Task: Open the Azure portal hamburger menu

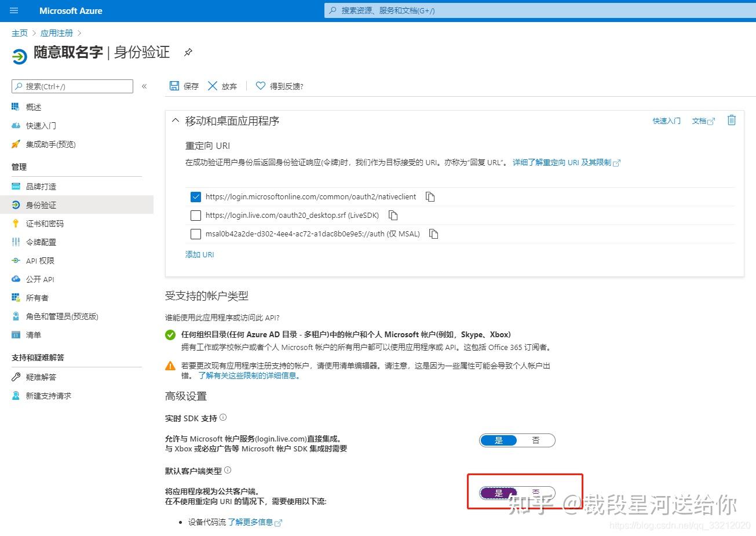Action: pyautogui.click(x=14, y=10)
